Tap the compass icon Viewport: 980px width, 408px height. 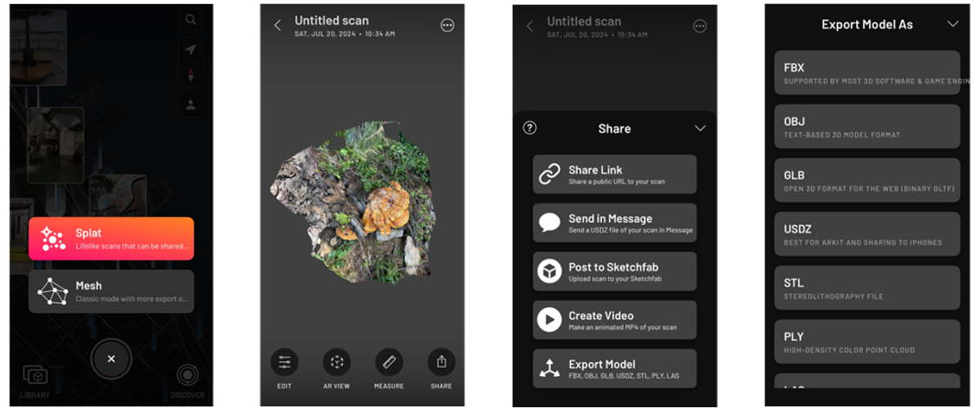(190, 76)
